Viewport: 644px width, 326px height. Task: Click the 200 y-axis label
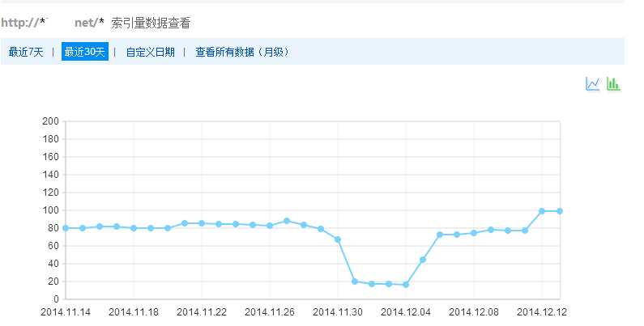point(50,121)
